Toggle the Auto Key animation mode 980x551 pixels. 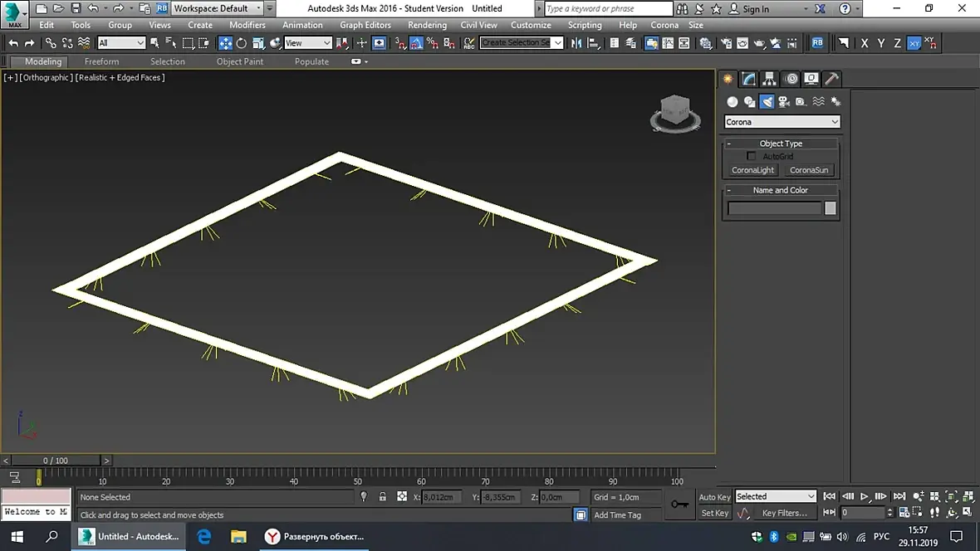714,497
